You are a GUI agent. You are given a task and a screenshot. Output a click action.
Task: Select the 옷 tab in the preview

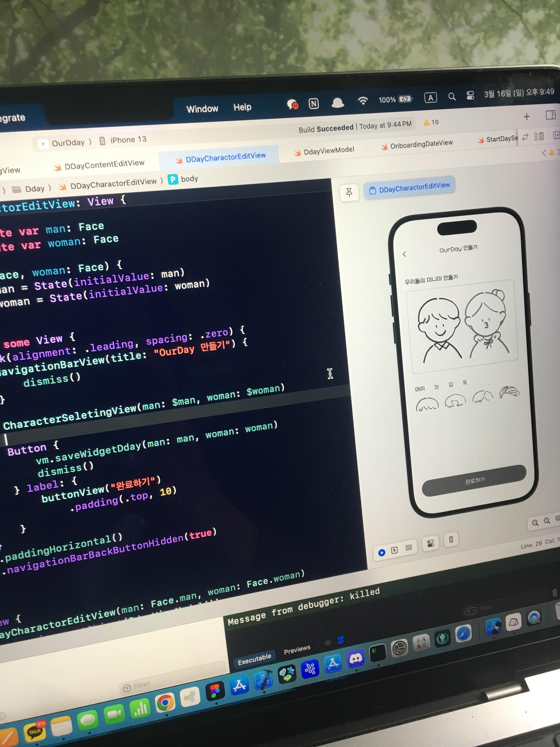(465, 382)
